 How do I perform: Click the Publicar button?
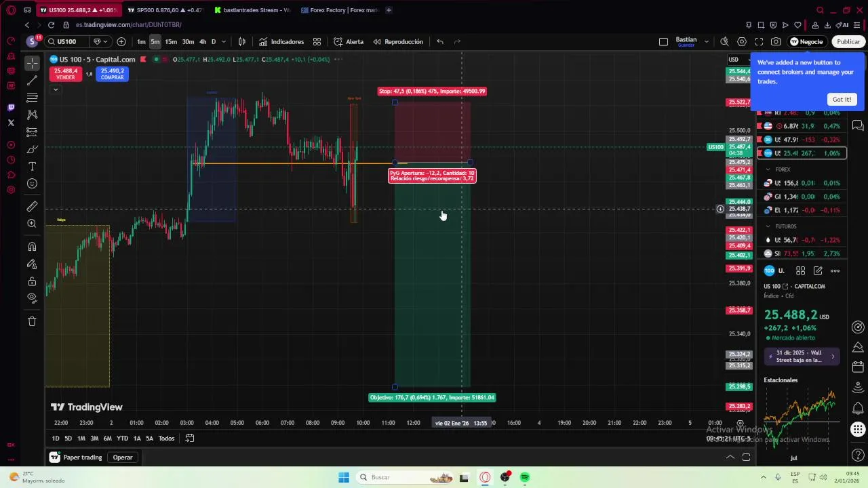pyautogui.click(x=848, y=41)
